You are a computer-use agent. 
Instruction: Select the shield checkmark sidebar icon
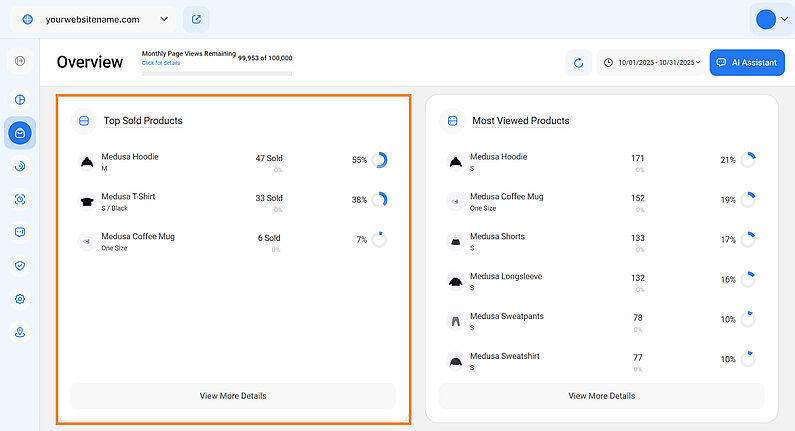[20, 265]
